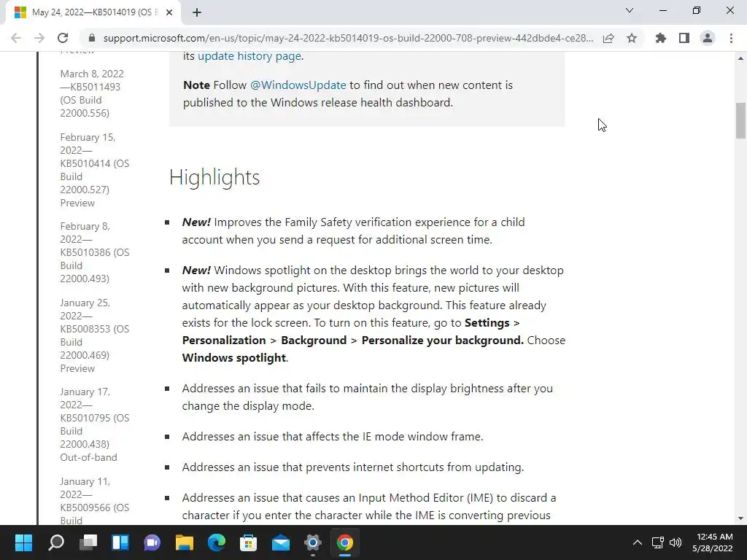
Task: Click the Family Safety highlight text
Action: tap(354, 231)
